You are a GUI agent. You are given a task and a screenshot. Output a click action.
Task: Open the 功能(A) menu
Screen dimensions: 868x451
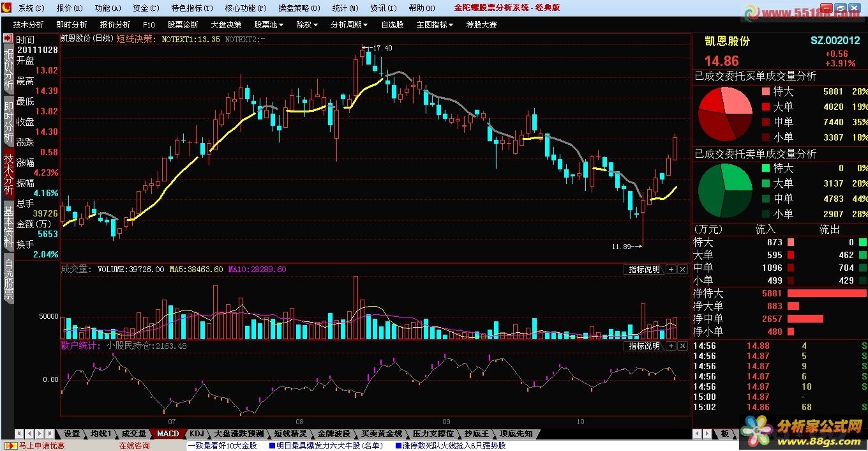tap(108, 8)
